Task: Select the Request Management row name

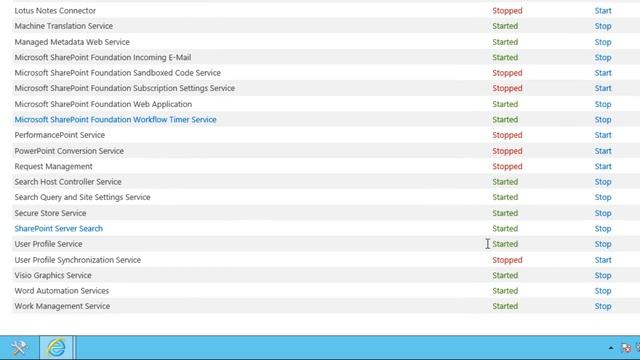Action: 53,167
